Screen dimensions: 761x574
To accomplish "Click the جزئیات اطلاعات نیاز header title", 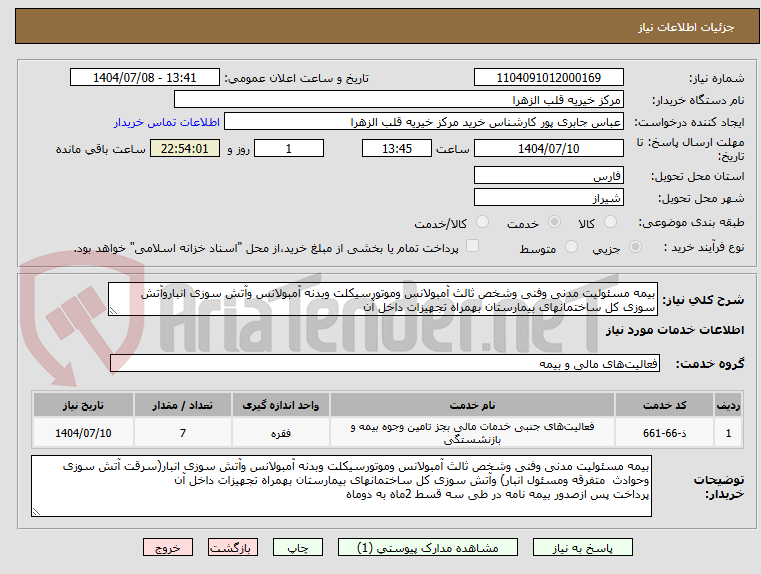I will (x=686, y=27).
